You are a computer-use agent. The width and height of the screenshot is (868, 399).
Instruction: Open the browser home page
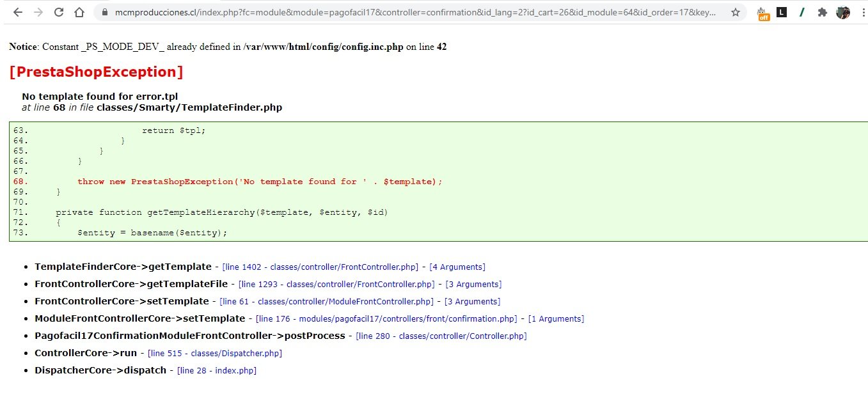pyautogui.click(x=79, y=12)
